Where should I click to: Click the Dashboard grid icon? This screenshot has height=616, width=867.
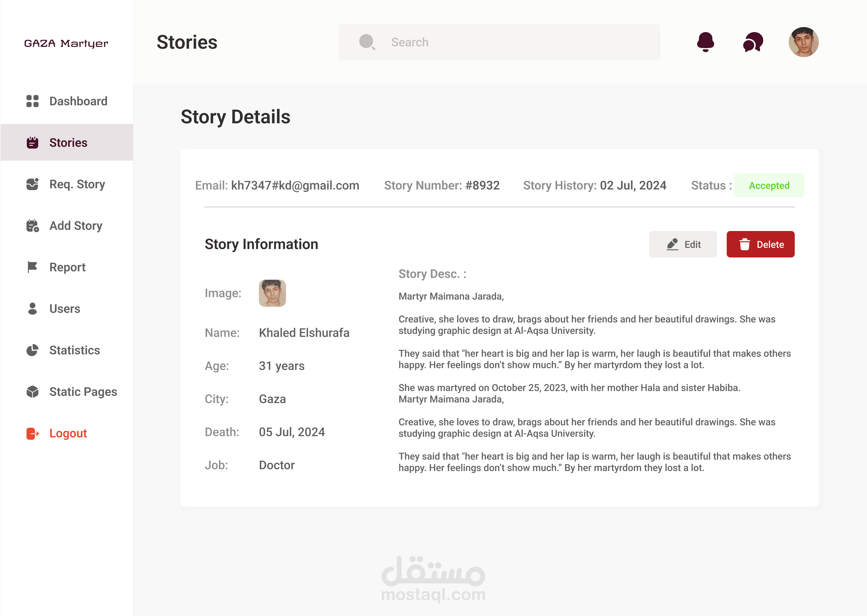point(33,101)
